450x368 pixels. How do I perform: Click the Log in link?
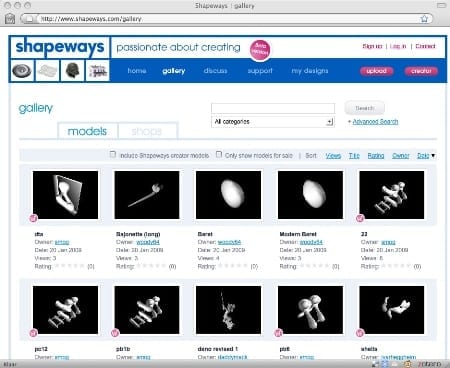coord(398,46)
